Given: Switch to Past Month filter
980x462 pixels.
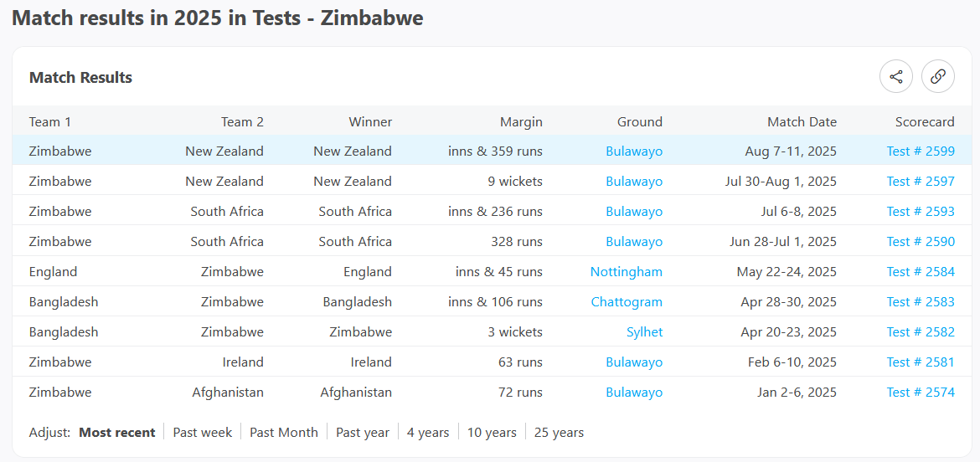Looking at the screenshot, I should (284, 433).
